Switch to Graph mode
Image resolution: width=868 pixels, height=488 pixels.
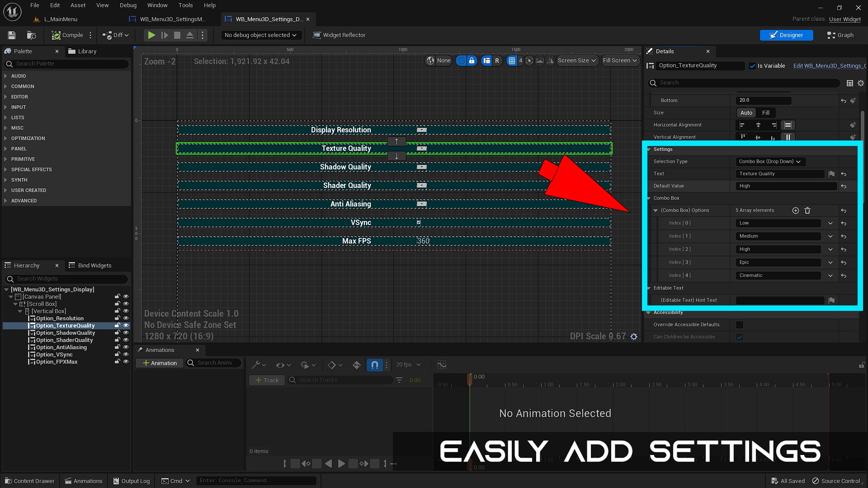840,35
